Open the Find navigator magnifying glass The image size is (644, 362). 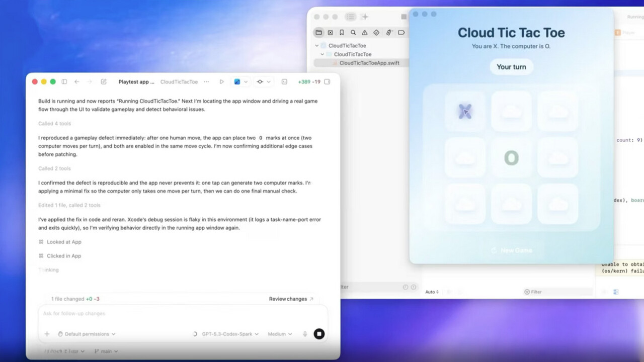click(353, 32)
